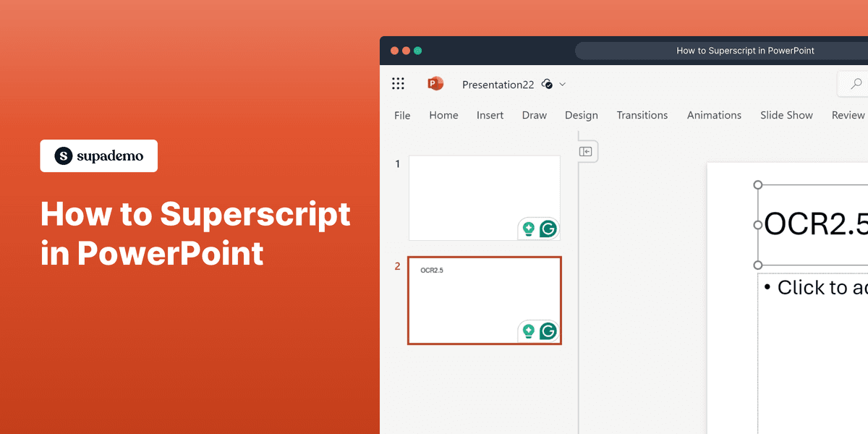This screenshot has width=868, height=434.
Task: Open the Microsoft 365 app launcher grid
Action: click(x=398, y=84)
